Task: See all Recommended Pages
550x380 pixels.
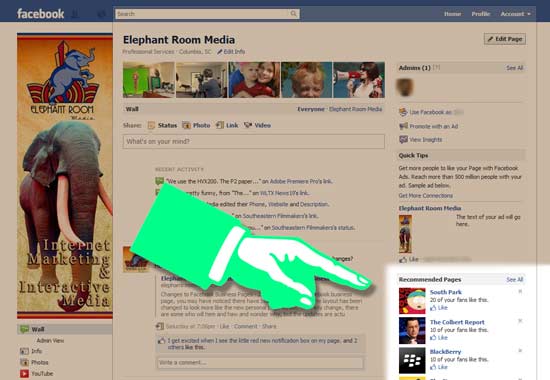Action: point(515,280)
